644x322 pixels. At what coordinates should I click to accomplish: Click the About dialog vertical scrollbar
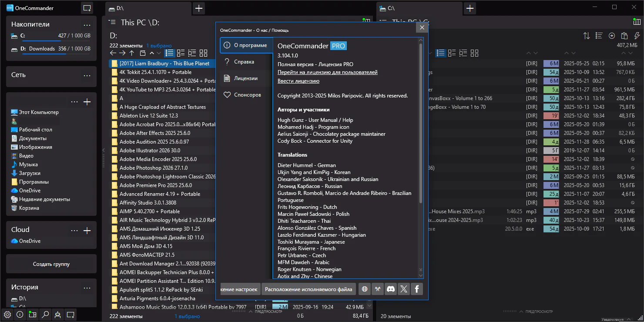coord(420,122)
